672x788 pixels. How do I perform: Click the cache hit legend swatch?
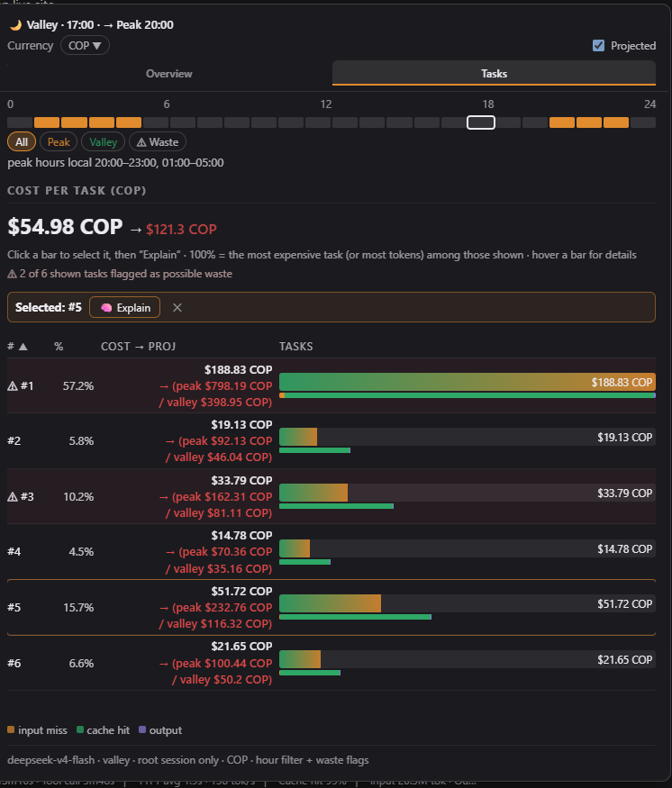pyautogui.click(x=80, y=729)
